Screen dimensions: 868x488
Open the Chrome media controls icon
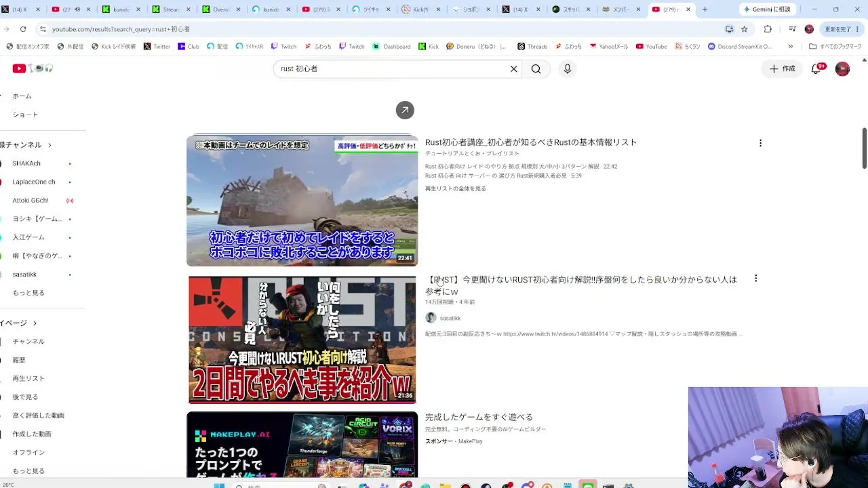(792, 29)
